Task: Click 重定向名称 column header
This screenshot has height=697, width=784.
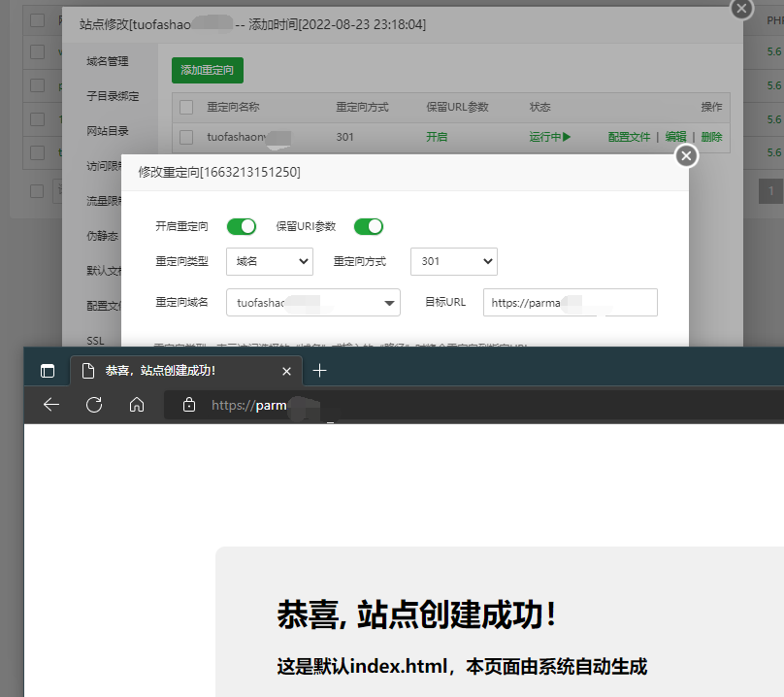Action: coord(233,107)
